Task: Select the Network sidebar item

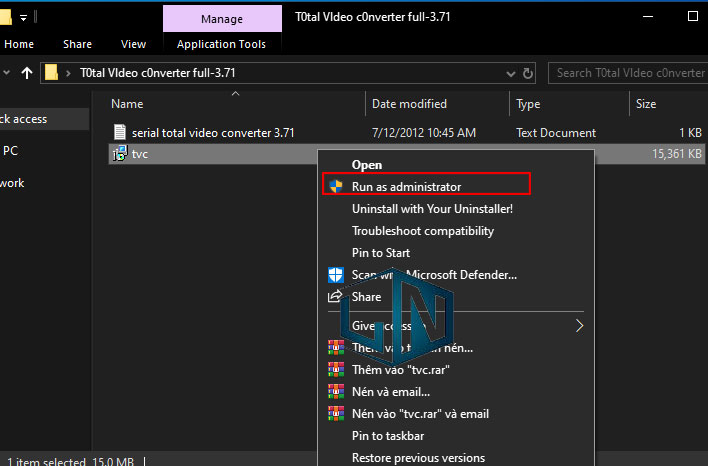Action: (12, 183)
